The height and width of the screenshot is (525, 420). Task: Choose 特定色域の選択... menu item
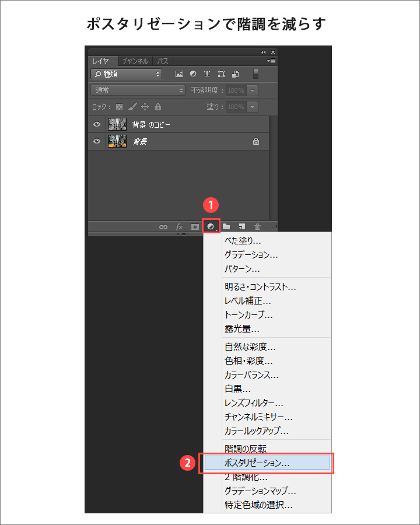coord(267,505)
